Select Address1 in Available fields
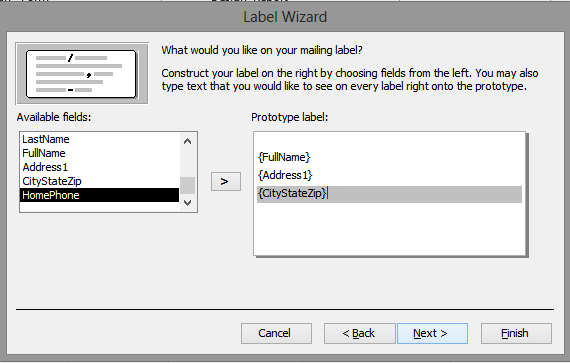 (99, 167)
